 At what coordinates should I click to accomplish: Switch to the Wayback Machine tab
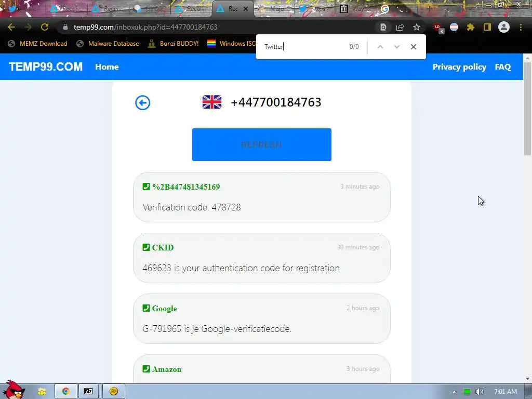[x=355, y=9]
